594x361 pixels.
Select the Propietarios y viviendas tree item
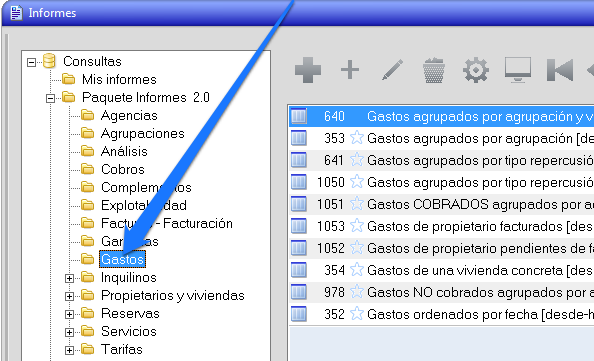point(173,295)
